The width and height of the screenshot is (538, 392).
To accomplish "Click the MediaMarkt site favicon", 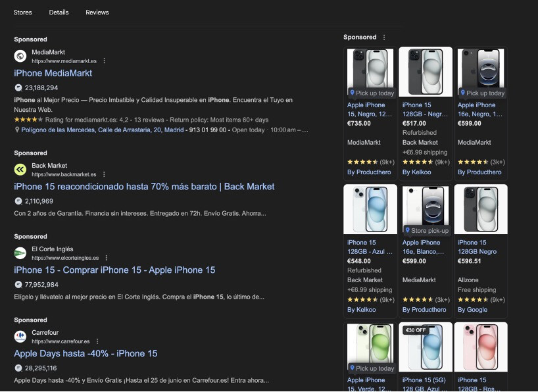I will tap(20, 56).
